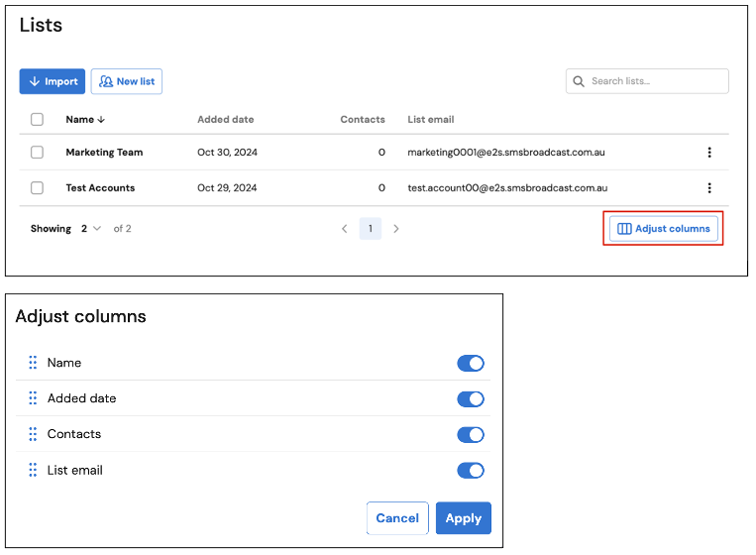The width and height of the screenshot is (756, 555).
Task: Tick the select-all checkbox in header
Action: coord(37,120)
